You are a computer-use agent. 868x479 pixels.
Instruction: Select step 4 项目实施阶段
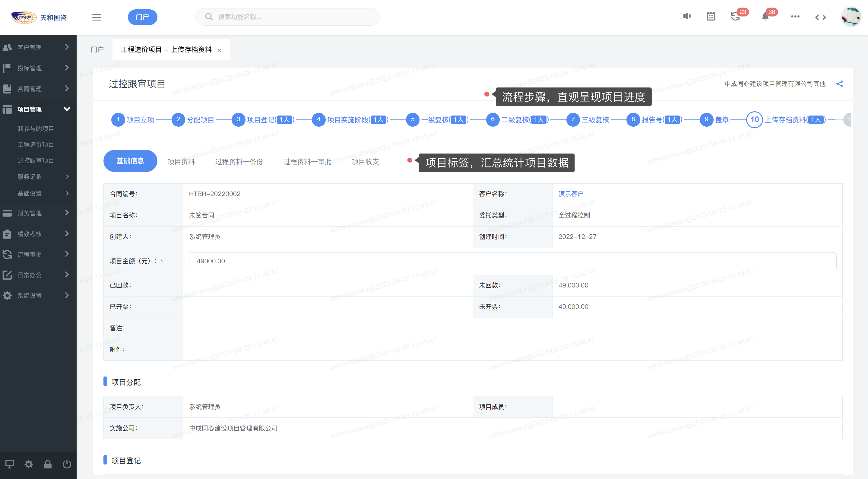350,119
